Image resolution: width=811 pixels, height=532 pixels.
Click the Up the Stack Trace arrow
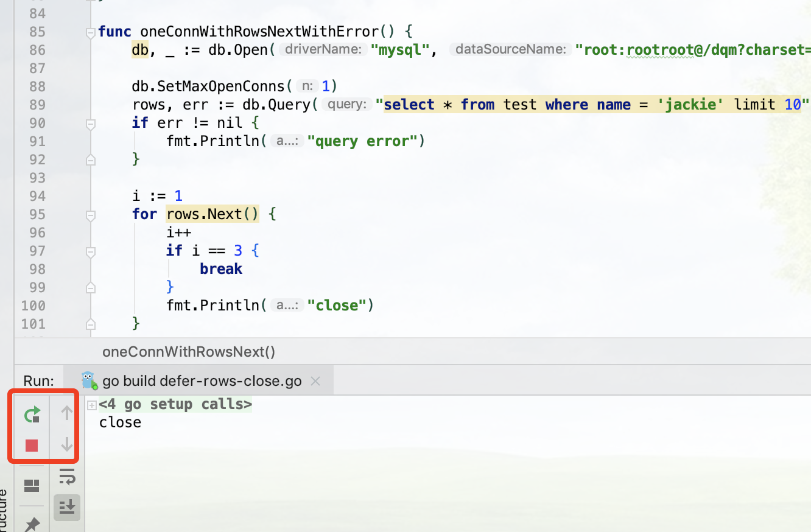tap(67, 413)
